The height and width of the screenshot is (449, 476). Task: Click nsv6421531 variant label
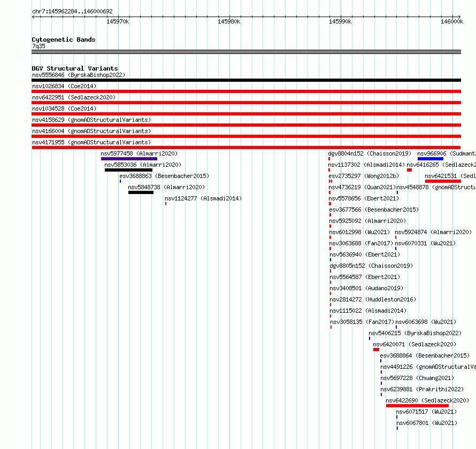point(450,176)
